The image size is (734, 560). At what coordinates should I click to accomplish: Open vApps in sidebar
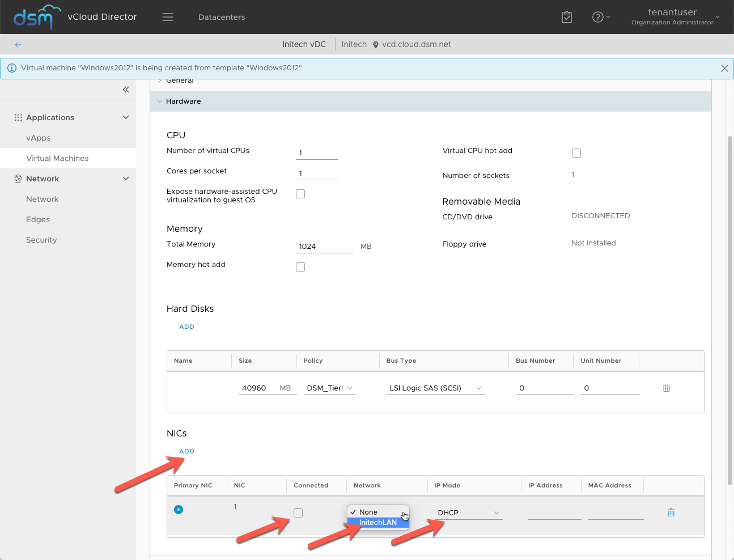pyautogui.click(x=39, y=138)
